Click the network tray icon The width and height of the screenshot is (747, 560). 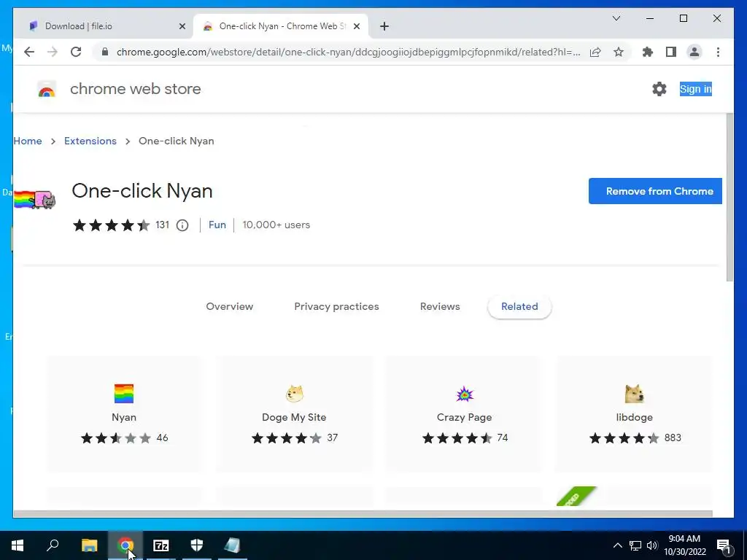tap(635, 545)
